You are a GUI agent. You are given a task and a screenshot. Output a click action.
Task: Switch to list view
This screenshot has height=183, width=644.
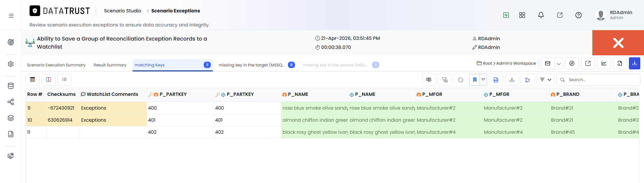[64, 79]
